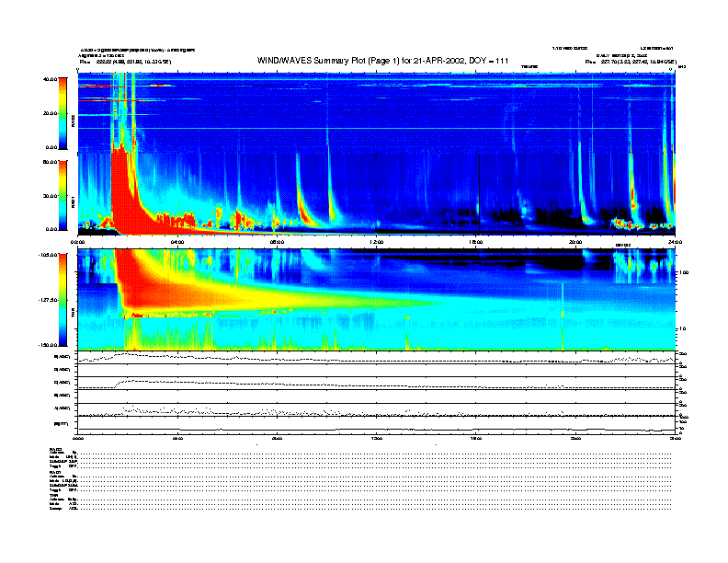Click the 00:00 tick label below the RAD1 spectrogram
The height and width of the screenshot is (563, 728).
(x=77, y=242)
